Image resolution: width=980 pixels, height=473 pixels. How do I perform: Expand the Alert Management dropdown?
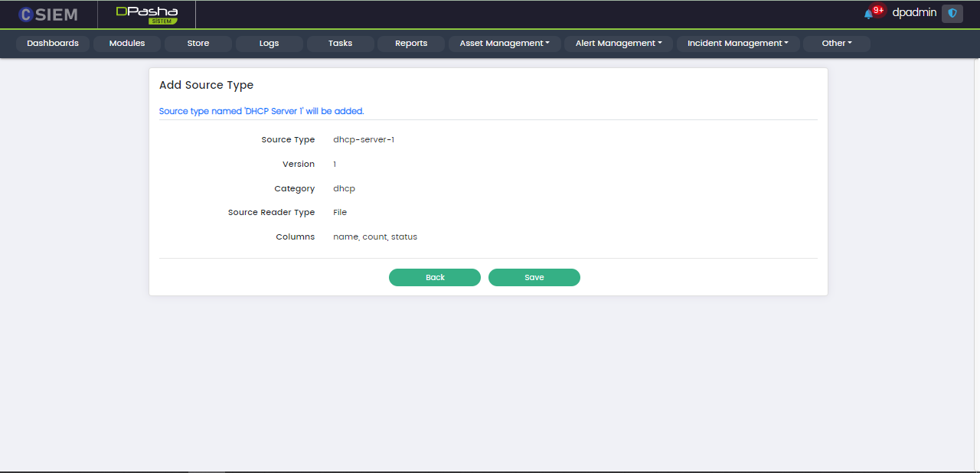tap(619, 44)
